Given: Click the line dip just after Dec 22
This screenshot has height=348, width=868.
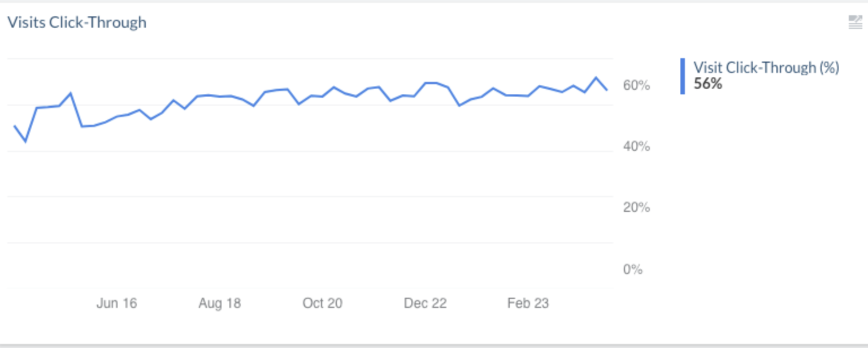Looking at the screenshot, I should click(459, 105).
